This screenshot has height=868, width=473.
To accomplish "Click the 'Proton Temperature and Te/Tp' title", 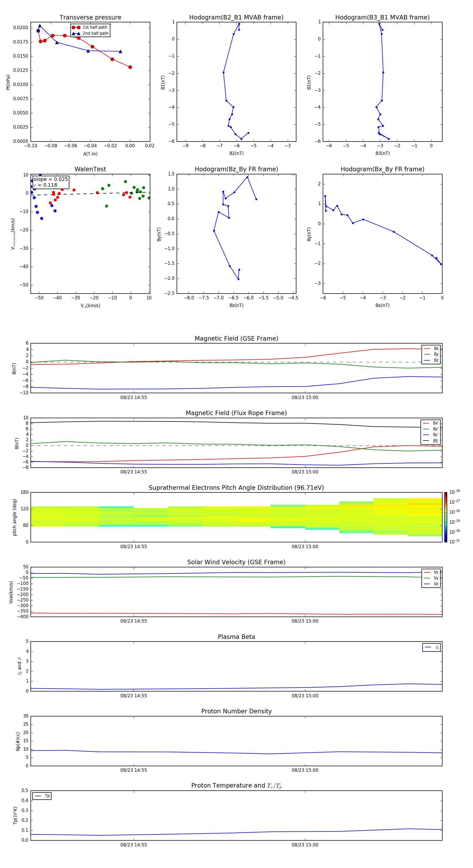I will click(236, 786).
